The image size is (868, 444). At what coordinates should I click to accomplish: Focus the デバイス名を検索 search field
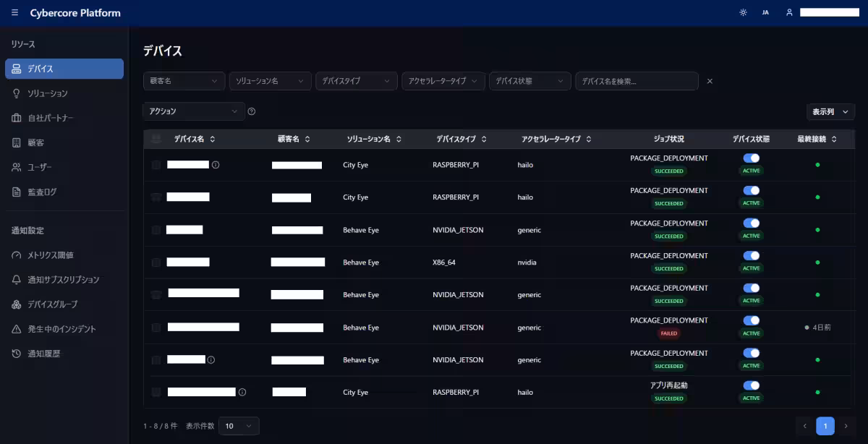click(x=637, y=81)
